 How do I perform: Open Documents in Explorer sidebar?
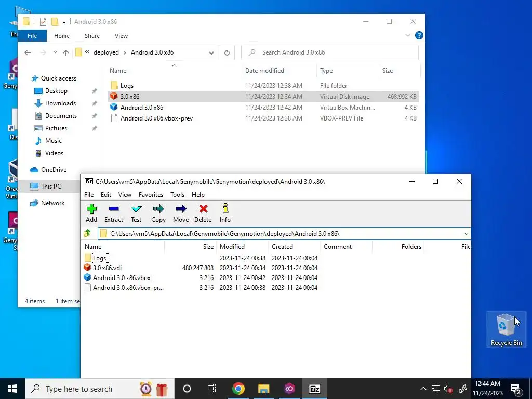[61, 116]
